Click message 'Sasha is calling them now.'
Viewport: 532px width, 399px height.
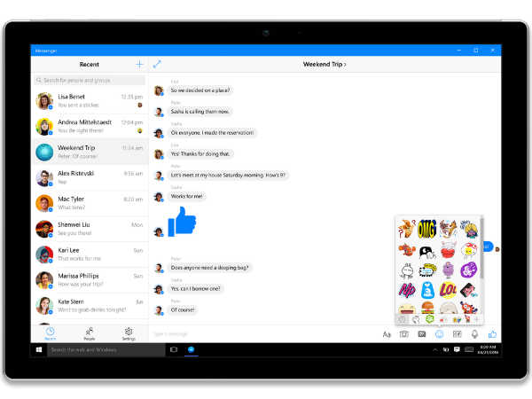click(x=199, y=112)
